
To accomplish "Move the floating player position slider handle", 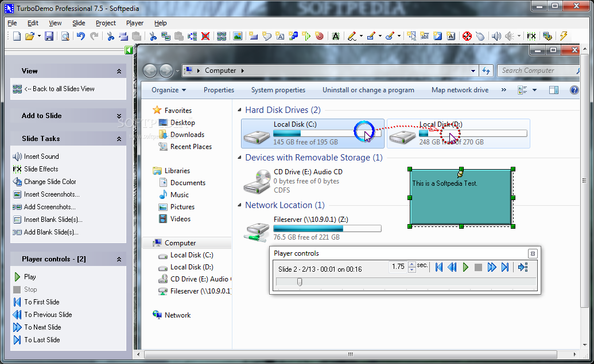I will coord(300,282).
